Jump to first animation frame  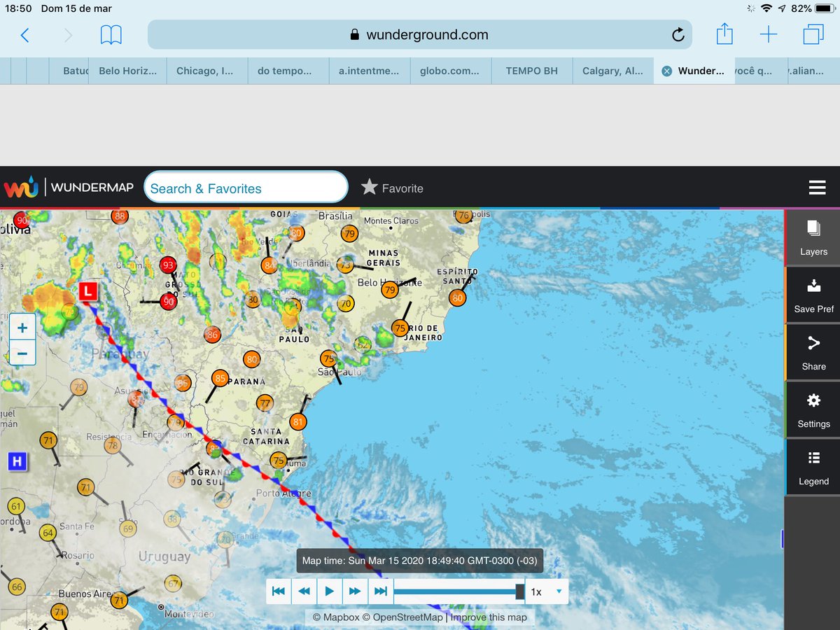point(279,591)
